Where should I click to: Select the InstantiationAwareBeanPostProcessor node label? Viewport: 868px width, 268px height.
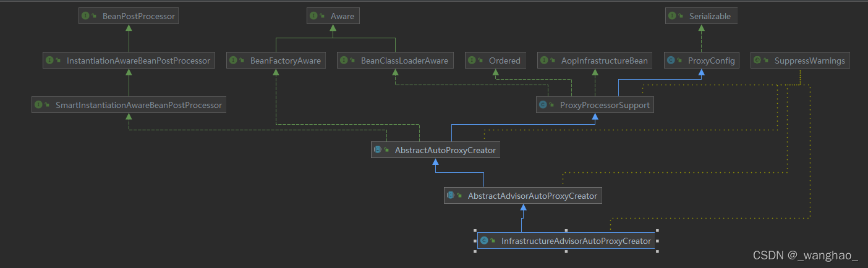click(x=138, y=61)
